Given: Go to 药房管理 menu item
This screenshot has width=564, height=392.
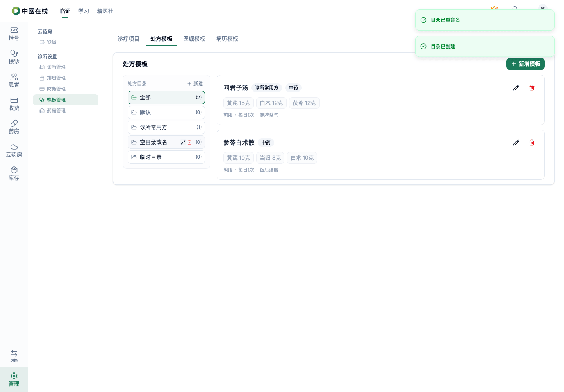Looking at the screenshot, I should (65, 111).
